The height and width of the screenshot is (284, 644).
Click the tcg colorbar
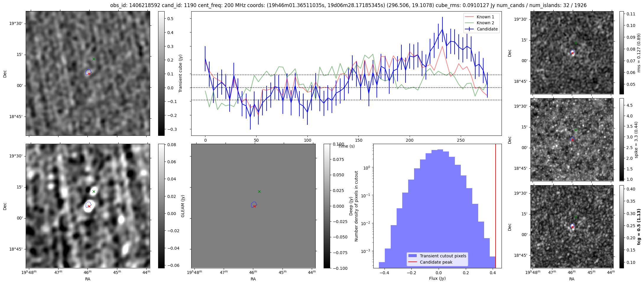pos(622,227)
